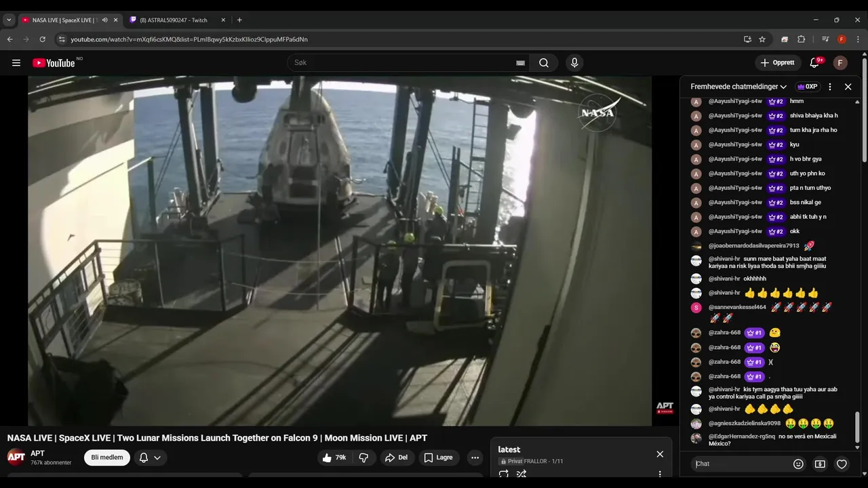Send a heart reaction in chat

pos(842,464)
